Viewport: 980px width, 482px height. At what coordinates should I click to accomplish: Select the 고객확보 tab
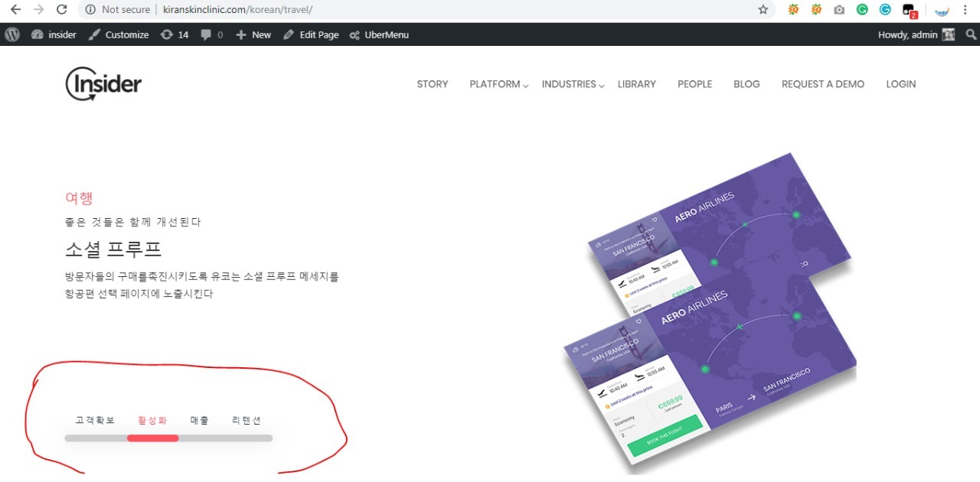click(95, 420)
